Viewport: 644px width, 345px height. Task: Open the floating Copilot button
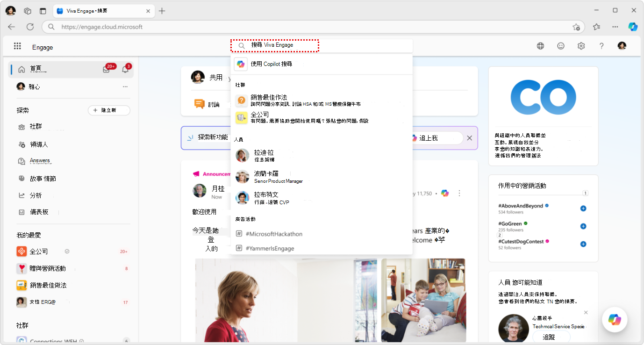(615, 320)
